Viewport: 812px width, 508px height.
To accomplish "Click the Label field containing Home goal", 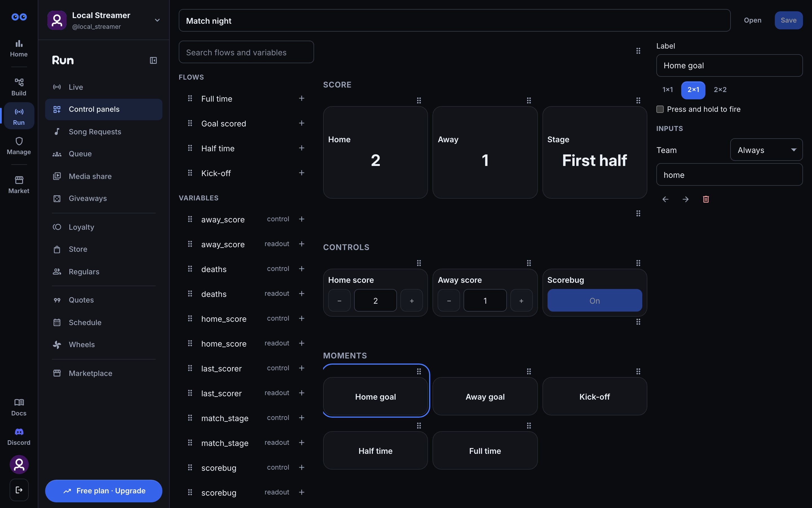I will tap(729, 65).
